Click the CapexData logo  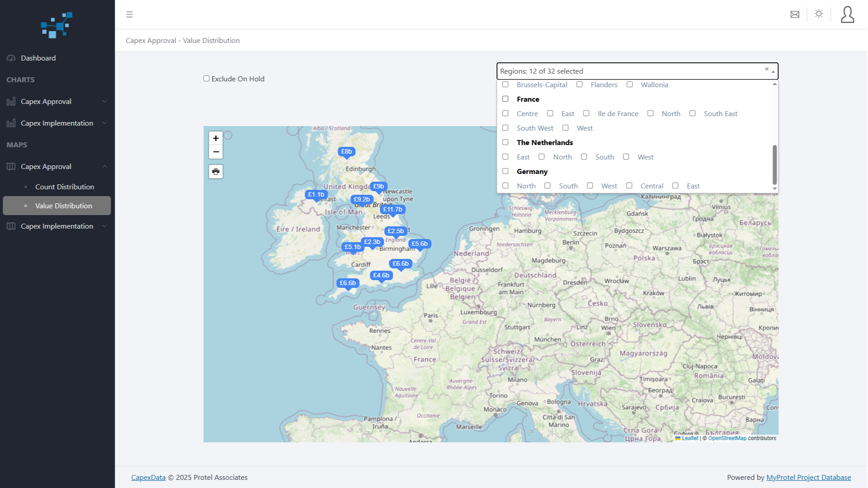pyautogui.click(x=57, y=25)
